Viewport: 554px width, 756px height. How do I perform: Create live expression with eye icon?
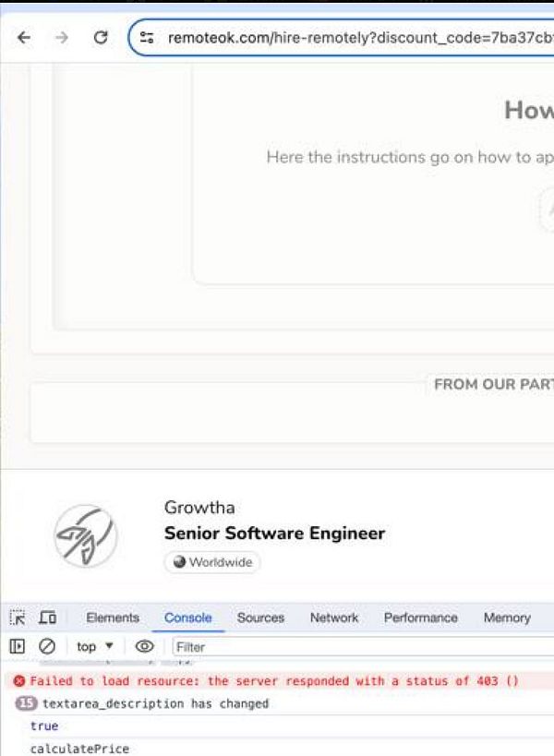pos(144,646)
